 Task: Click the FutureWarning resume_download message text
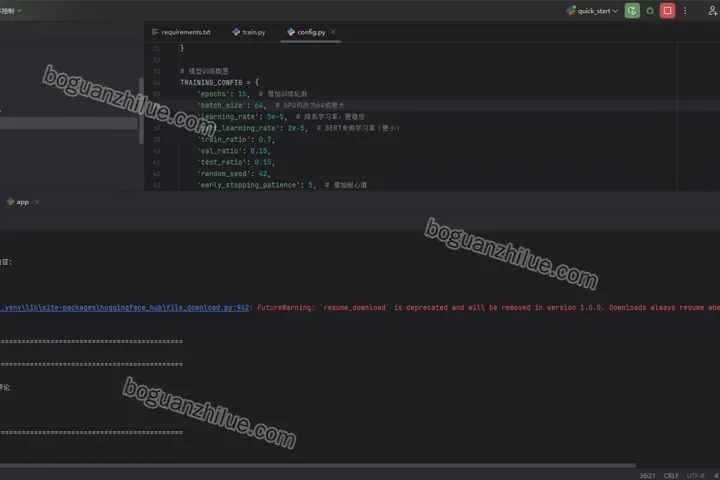[x=488, y=307]
